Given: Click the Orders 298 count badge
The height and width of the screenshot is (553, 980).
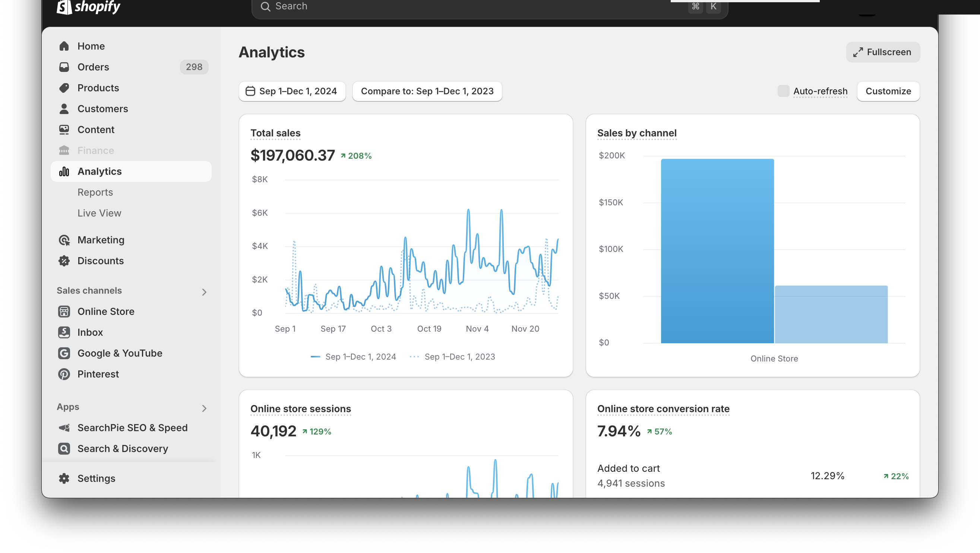Looking at the screenshot, I should (x=194, y=67).
